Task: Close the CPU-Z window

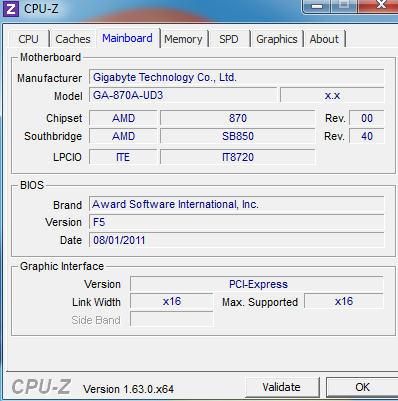Action: 379,5
